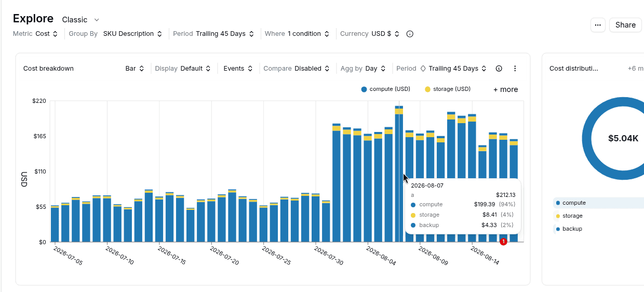Click the storage $8.41 tooltip row

[462, 215]
